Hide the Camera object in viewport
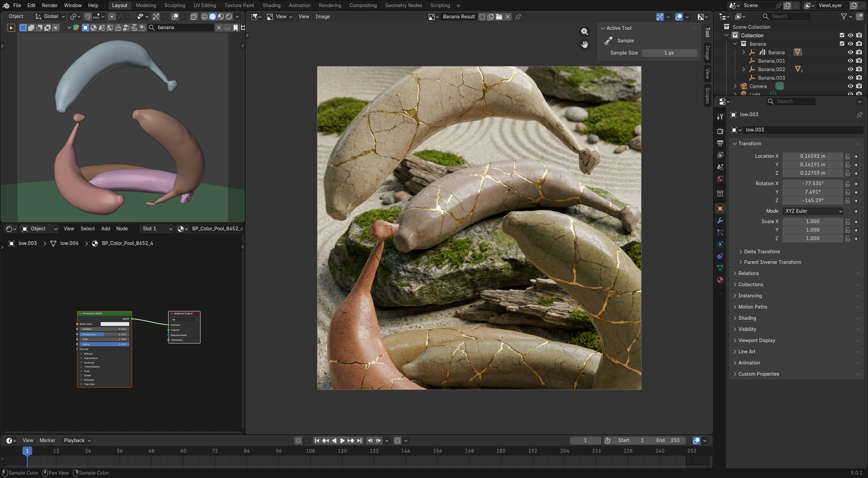Viewport: 868px width, 478px height. tap(850, 86)
